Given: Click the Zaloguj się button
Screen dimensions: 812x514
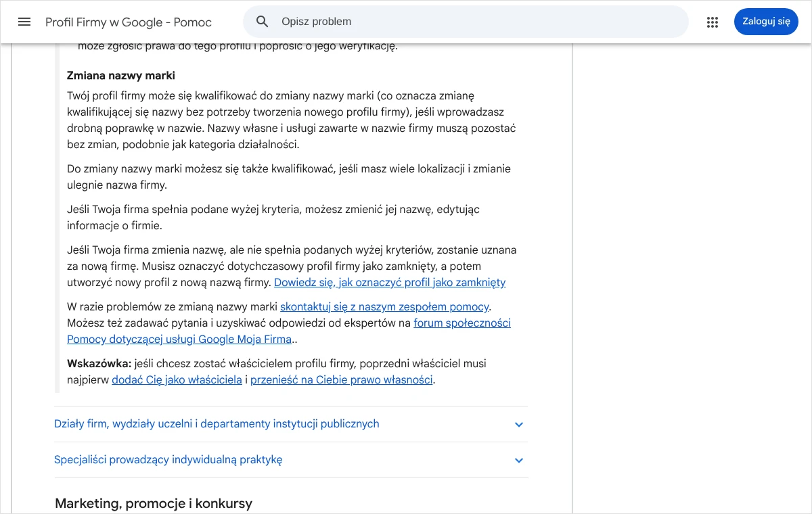Looking at the screenshot, I should pos(766,22).
